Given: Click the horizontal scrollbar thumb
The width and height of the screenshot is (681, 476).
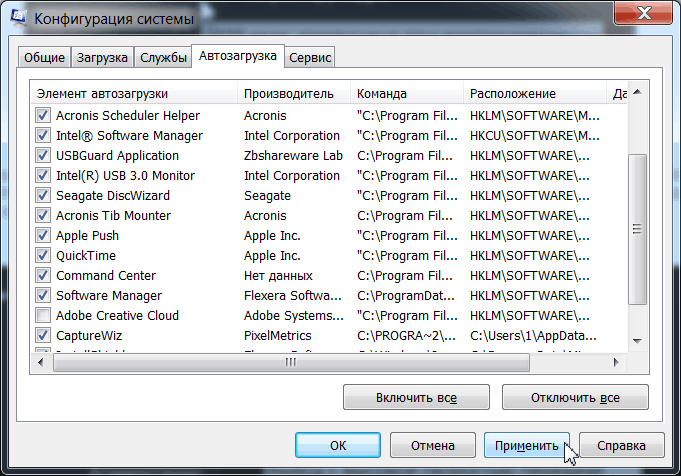Looking at the screenshot, I should (291, 362).
